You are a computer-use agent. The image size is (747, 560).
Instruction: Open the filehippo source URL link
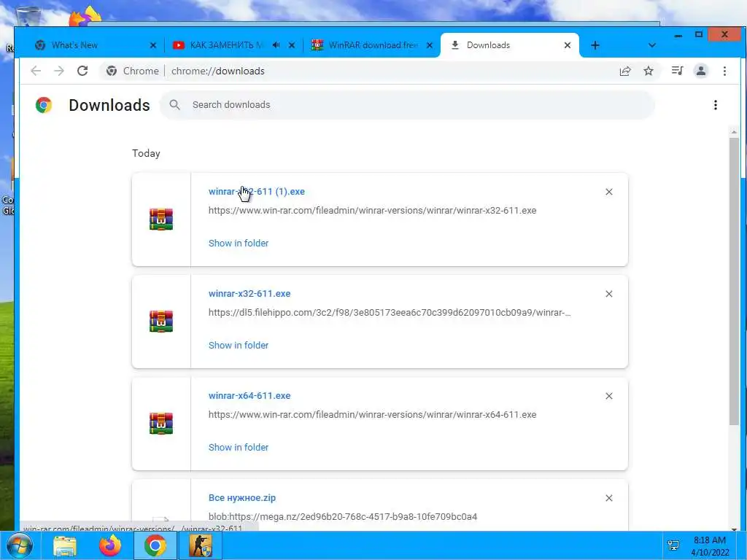390,312
